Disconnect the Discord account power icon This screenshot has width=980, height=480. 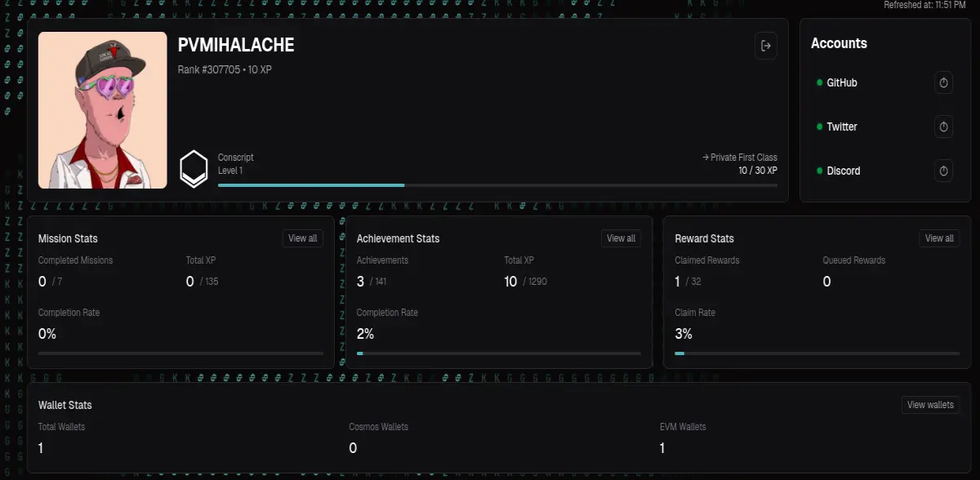(943, 171)
